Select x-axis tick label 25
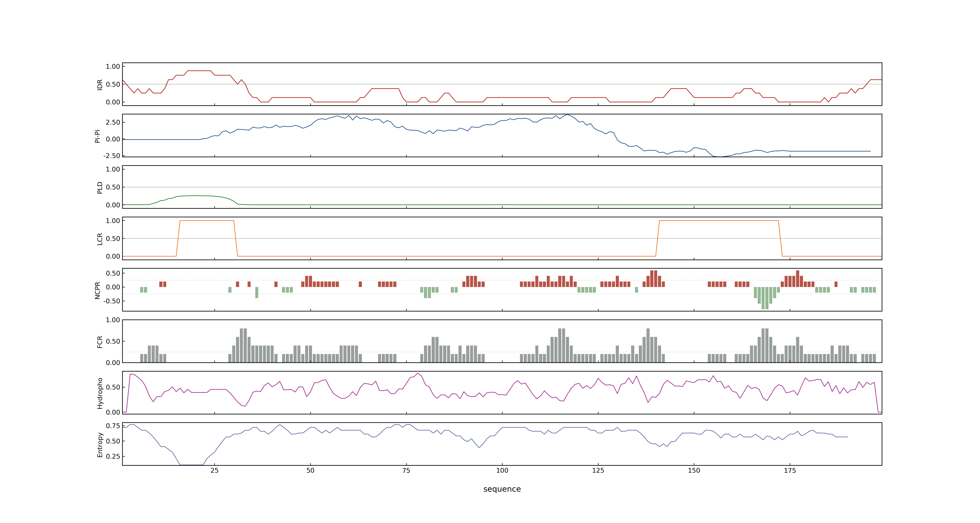980x523 pixels. (215, 470)
